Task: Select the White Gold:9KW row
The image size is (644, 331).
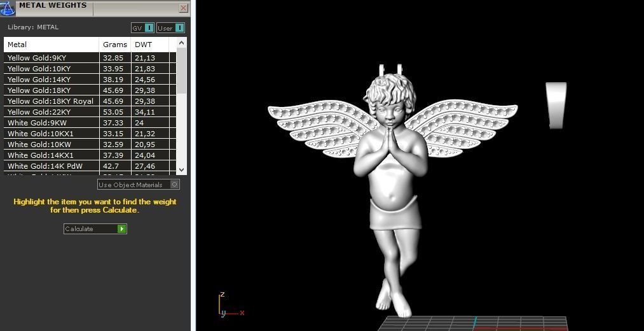Action: 90,122
